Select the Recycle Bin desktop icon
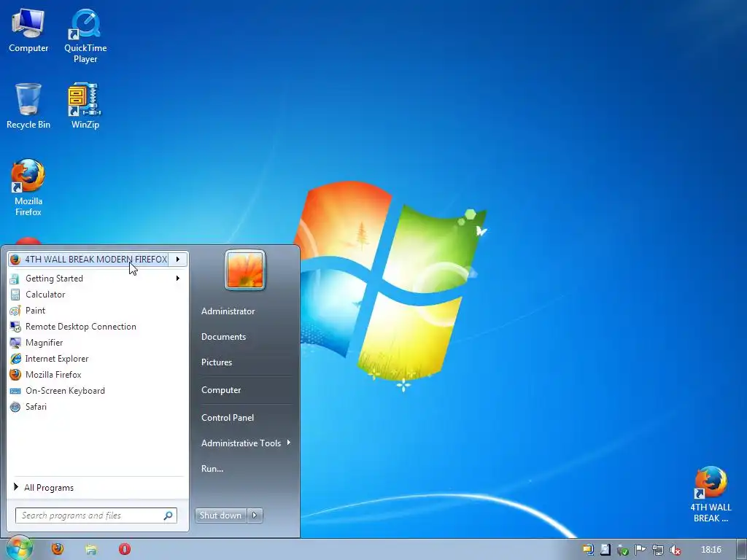The height and width of the screenshot is (560, 747). click(28, 106)
